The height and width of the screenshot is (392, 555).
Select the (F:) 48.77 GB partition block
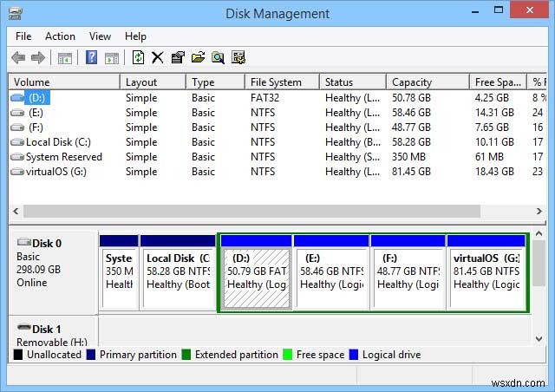pos(408,272)
